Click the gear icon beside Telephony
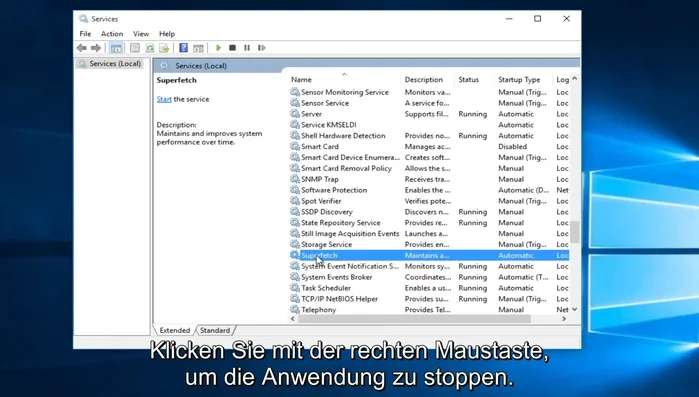This screenshot has height=397, width=699. (295, 309)
